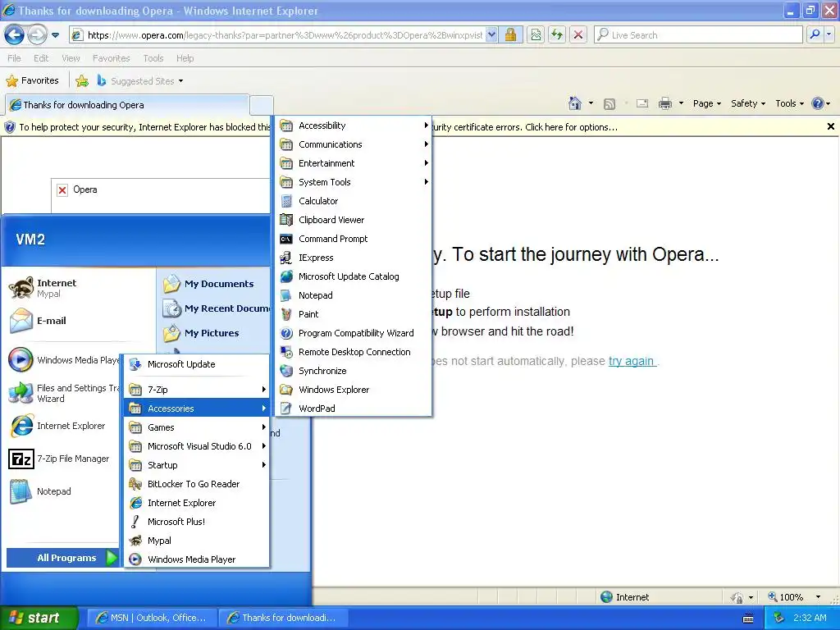840x630 pixels.
Task: Click the Stop loading button
Action: pos(578,34)
